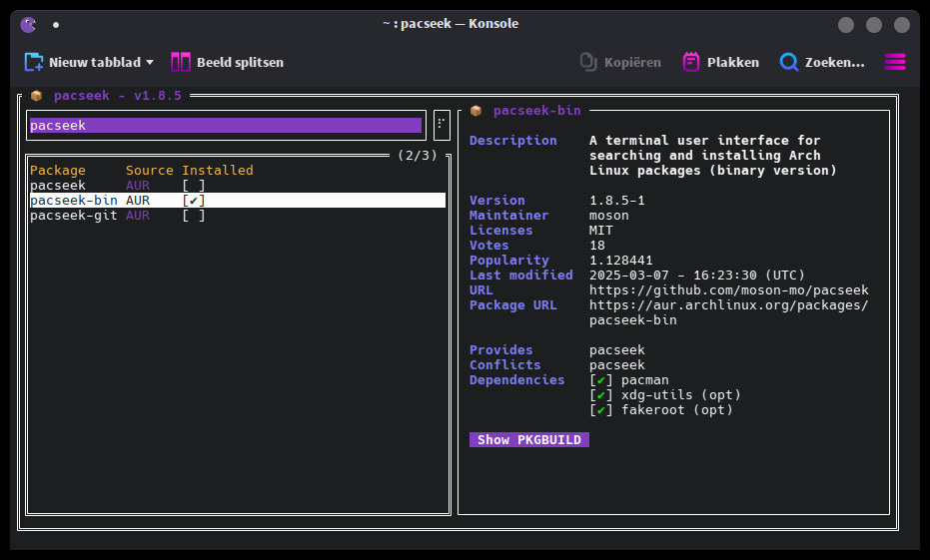The height and width of the screenshot is (560, 930).
Task: Click the popularity value 1.128441
Action: (x=621, y=261)
